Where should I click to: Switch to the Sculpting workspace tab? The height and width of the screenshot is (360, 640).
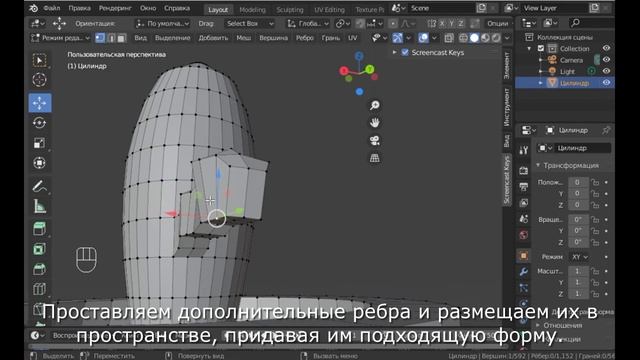[290, 9]
